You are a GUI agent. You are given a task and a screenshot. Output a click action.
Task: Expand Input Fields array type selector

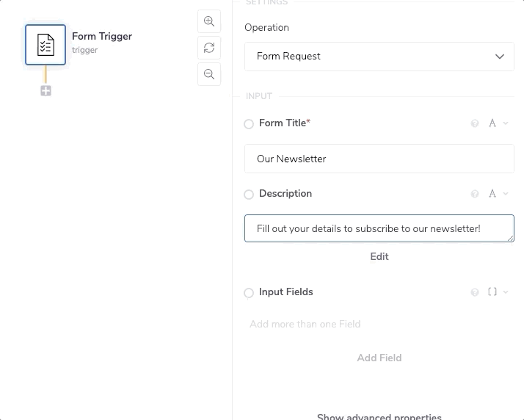coord(498,292)
